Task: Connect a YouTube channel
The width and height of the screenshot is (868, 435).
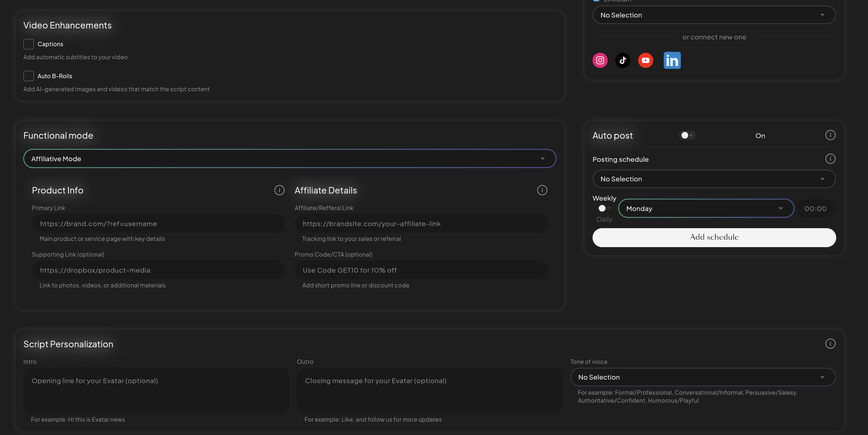Action: pyautogui.click(x=646, y=60)
